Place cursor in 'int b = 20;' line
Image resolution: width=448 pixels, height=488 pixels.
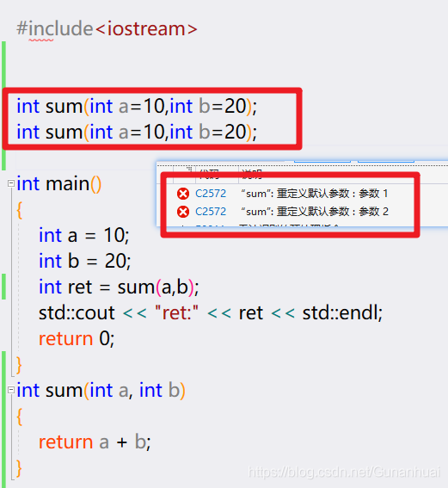click(85, 261)
